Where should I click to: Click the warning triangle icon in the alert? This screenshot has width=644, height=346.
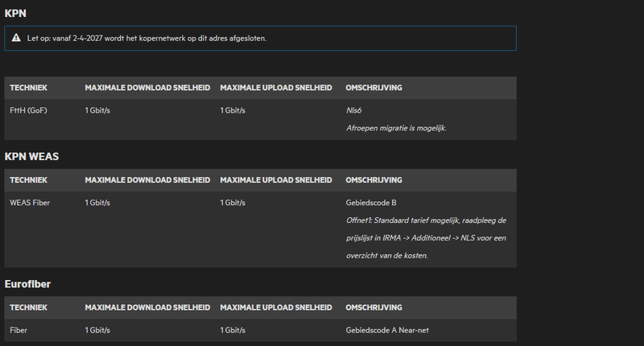(x=16, y=38)
